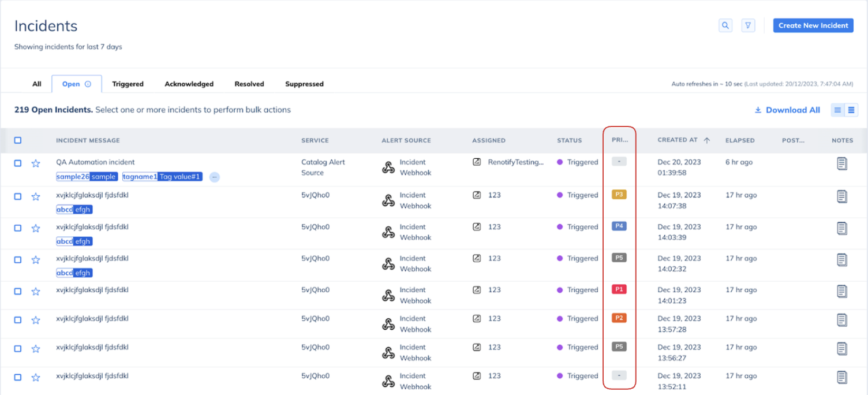Switch to the Triggered tab
Image resolution: width=868 pixels, height=395 pixels.
click(x=128, y=84)
